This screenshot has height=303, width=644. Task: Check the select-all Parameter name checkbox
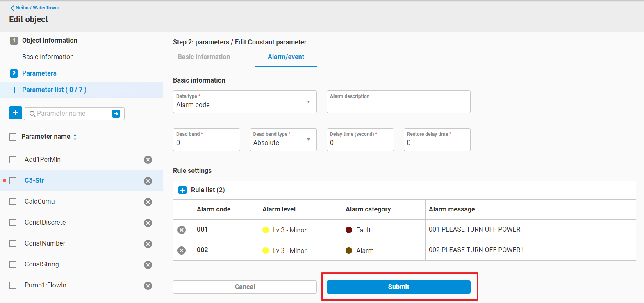(13, 137)
